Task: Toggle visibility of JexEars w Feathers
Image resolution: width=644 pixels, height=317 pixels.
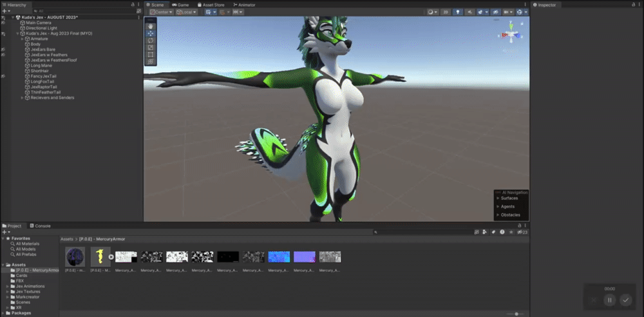Action: [3, 55]
